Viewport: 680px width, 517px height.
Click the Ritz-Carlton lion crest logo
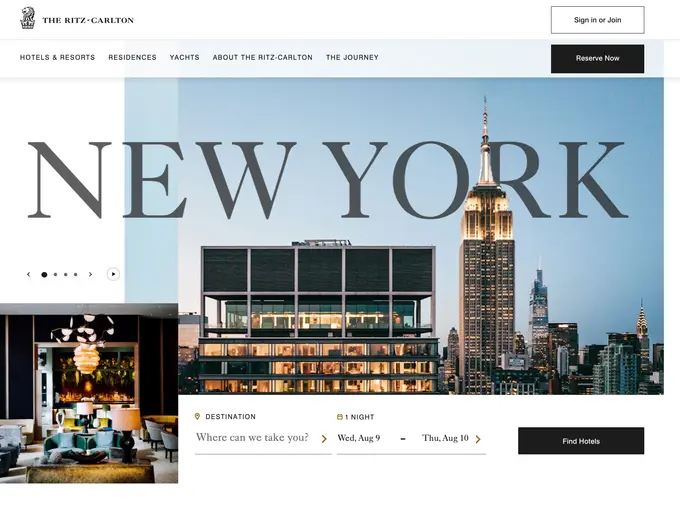tap(27, 19)
